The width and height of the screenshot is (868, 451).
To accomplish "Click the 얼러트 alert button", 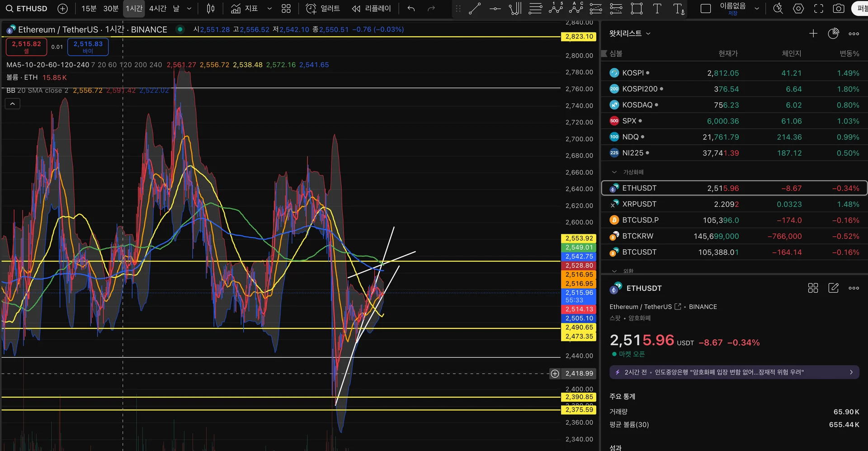I will tap(323, 9).
